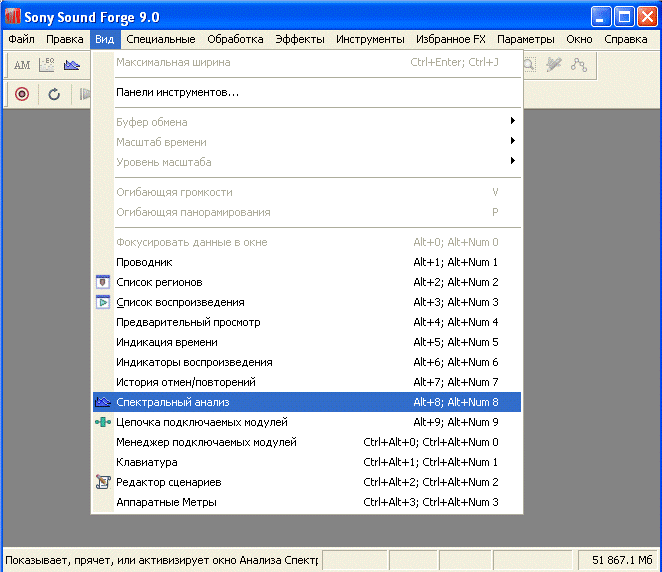Select Индикация времени menu entry
662x572 pixels.
pyautogui.click(x=307, y=342)
